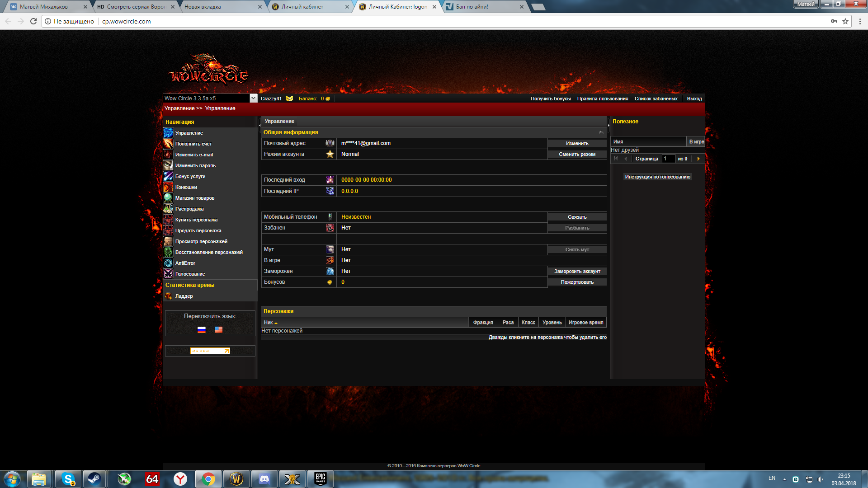Open the Discord app from the taskbar

[x=264, y=479]
